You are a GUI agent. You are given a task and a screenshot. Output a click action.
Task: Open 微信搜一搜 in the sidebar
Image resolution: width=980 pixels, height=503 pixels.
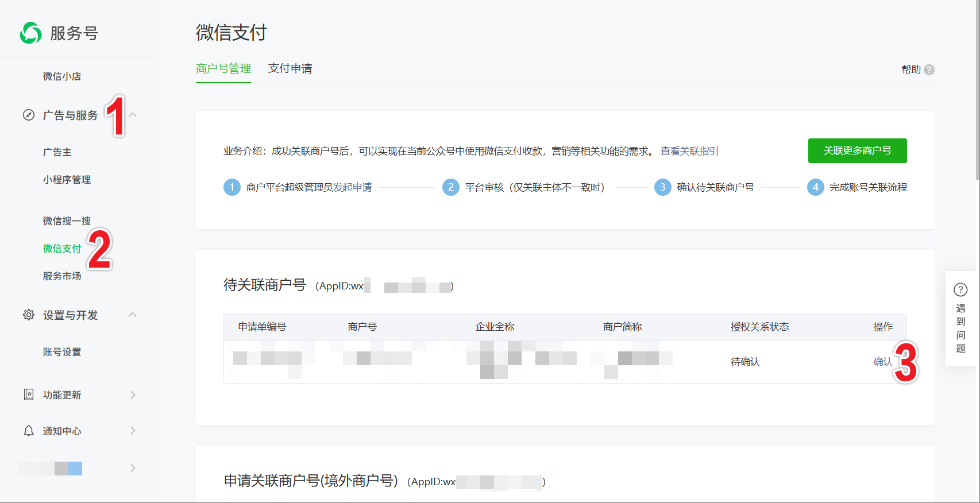tap(67, 221)
